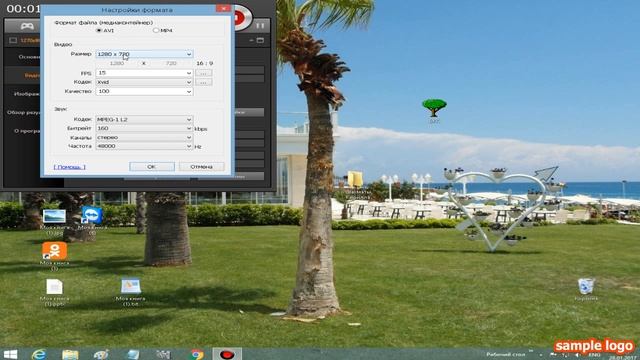Open the Изображения tab in Bandicam sidebar
The width and height of the screenshot is (640, 360).
(27, 94)
